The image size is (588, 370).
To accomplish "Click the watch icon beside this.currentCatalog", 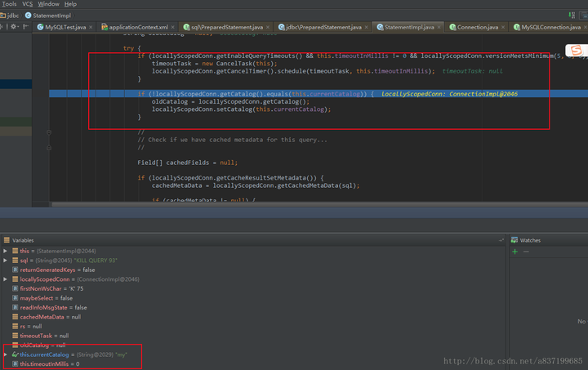I will 15,354.
